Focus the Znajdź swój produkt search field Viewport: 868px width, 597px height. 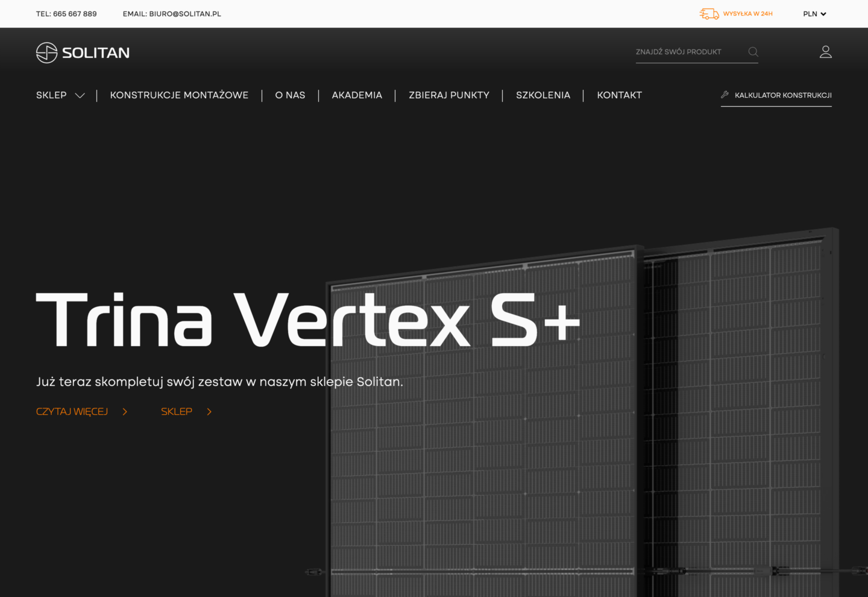tap(687, 52)
